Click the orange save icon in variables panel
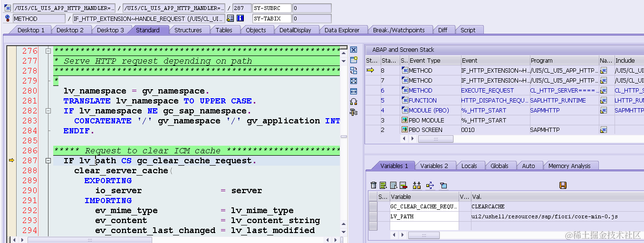Viewport: 644px width, 243px height. 563,185
